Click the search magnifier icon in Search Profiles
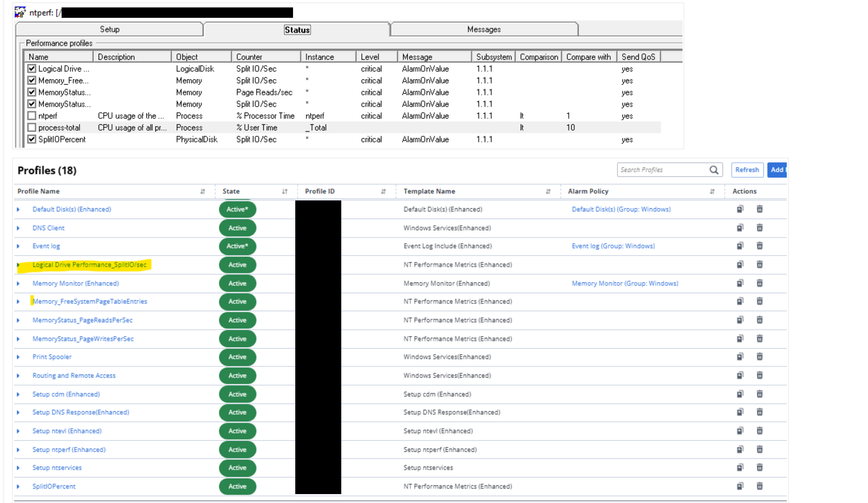Image resolution: width=868 pixels, height=503 pixels. pos(714,170)
